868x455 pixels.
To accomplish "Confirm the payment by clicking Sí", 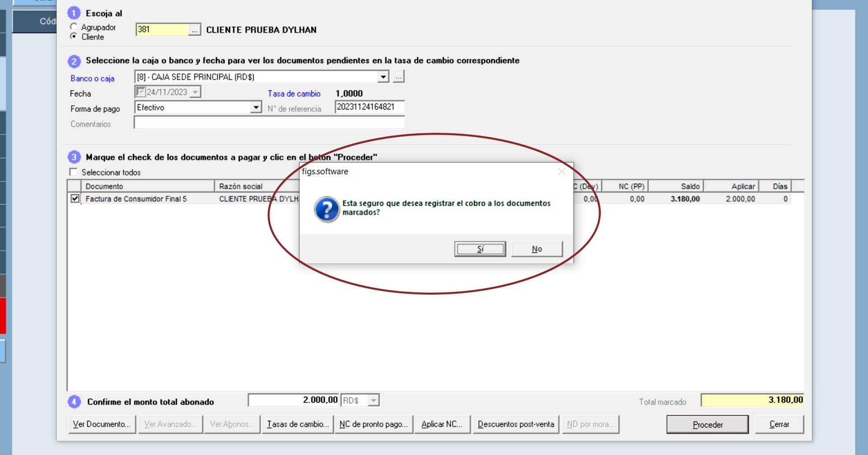I will pos(480,249).
